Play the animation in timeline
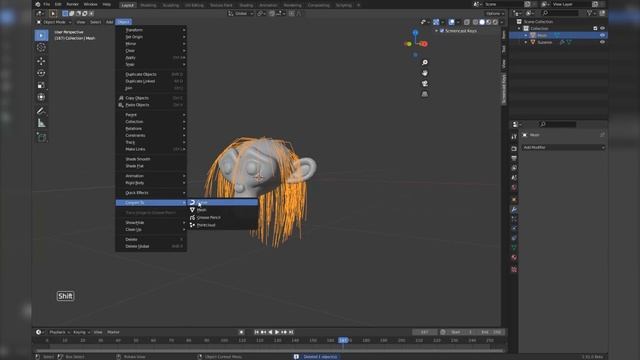Image resolution: width=640 pixels, height=360 pixels. (277, 332)
